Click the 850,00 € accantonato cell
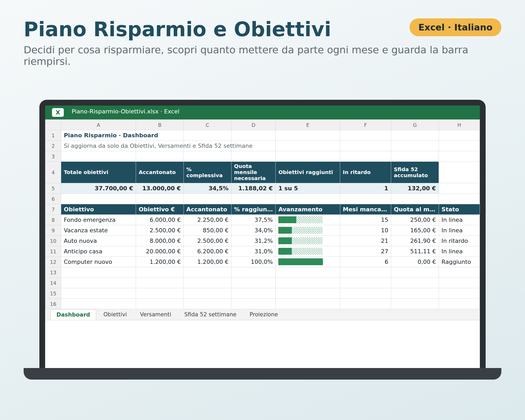The height and width of the screenshot is (420, 525). [x=207, y=230]
